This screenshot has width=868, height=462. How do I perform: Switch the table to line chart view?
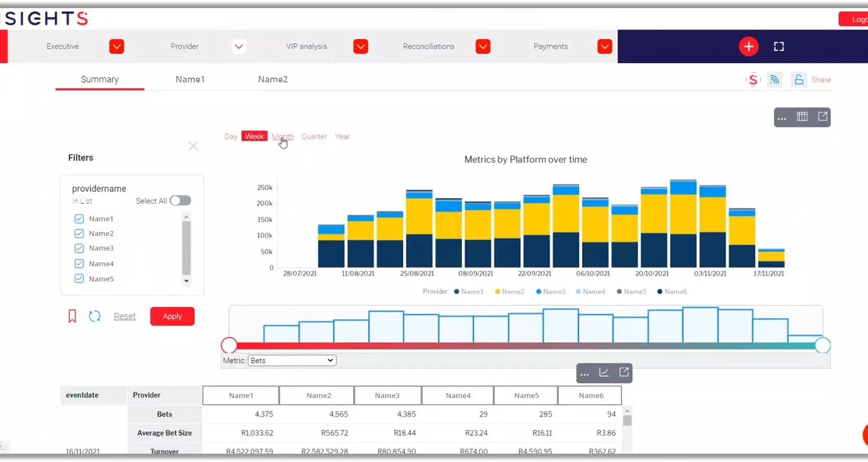(x=603, y=373)
